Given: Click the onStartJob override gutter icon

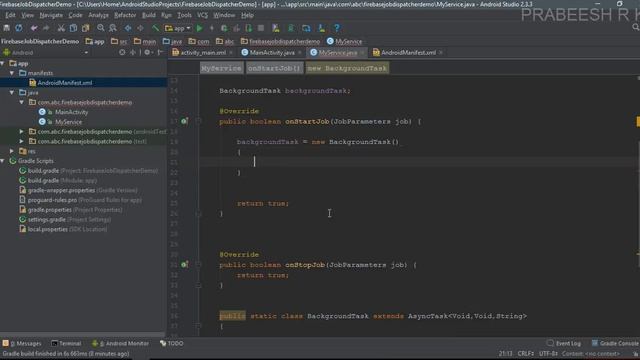Looking at the screenshot, I should (184, 121).
